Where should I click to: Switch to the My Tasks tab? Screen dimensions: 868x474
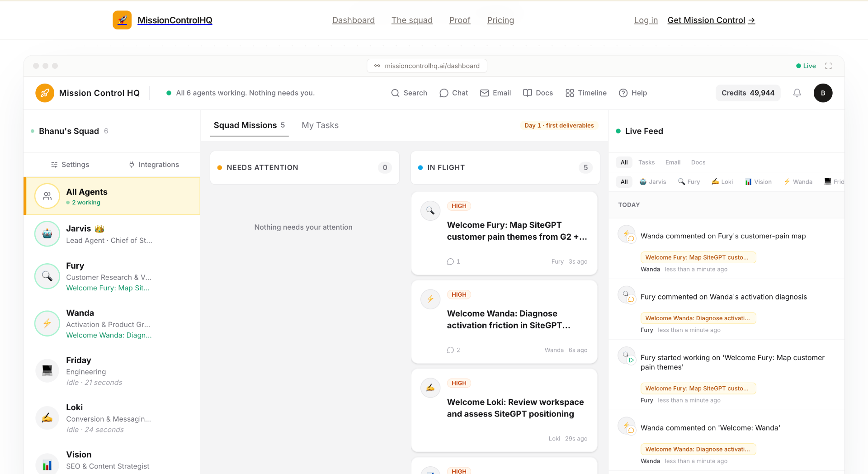320,125
